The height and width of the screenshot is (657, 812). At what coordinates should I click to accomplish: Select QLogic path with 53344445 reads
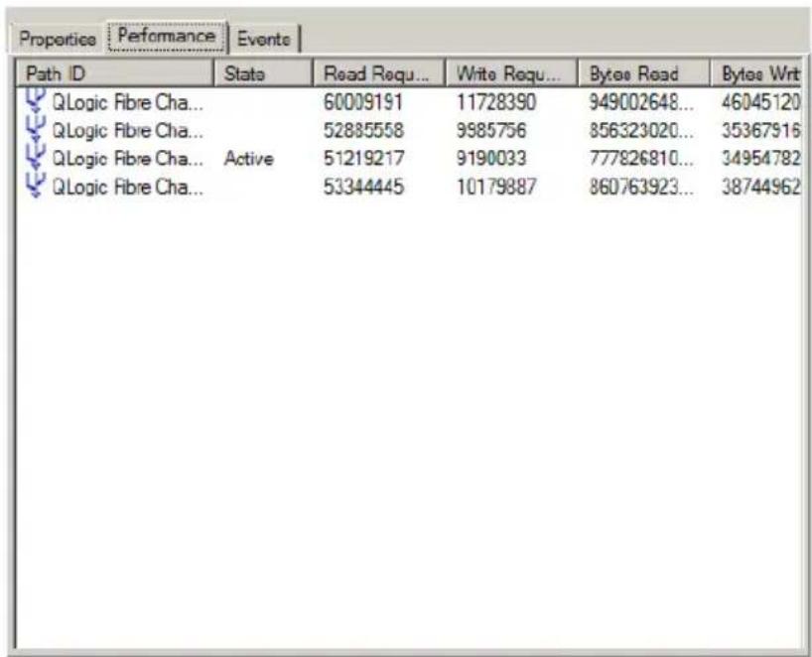[x=128, y=187]
